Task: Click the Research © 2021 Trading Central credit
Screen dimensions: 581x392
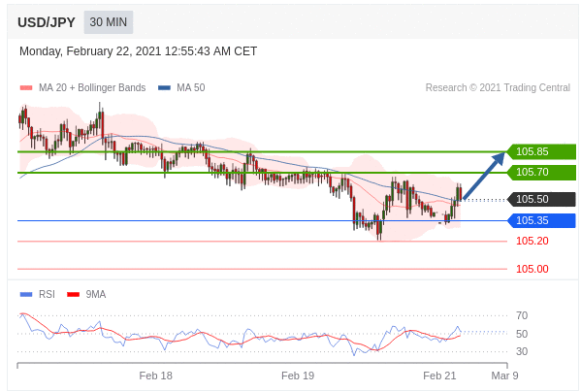Action: pyautogui.click(x=498, y=87)
